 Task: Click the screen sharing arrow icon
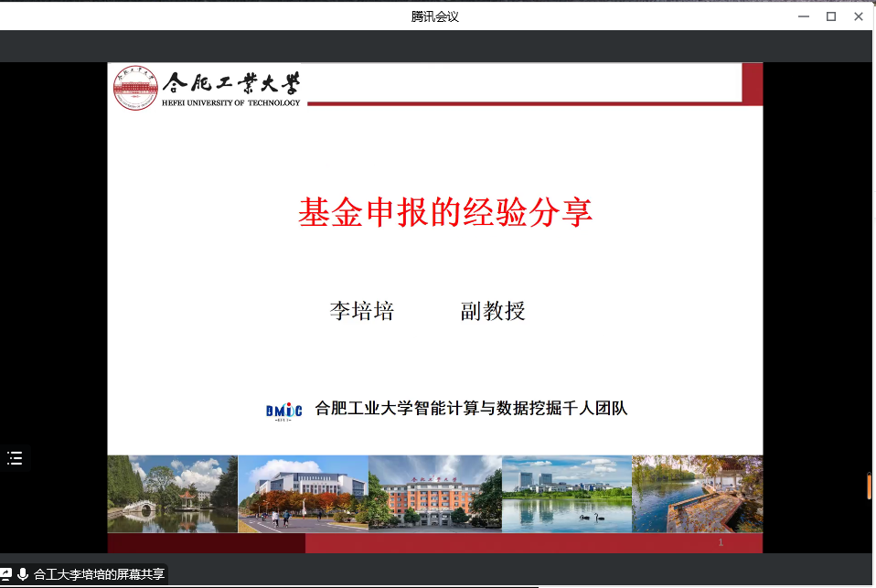pyautogui.click(x=6, y=574)
